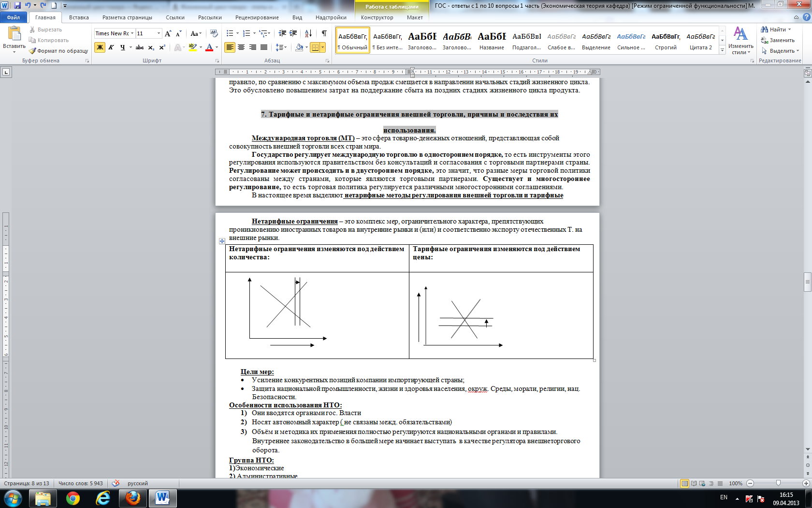Open Firefox from taskbar
The height and width of the screenshot is (508, 812).
(133, 498)
